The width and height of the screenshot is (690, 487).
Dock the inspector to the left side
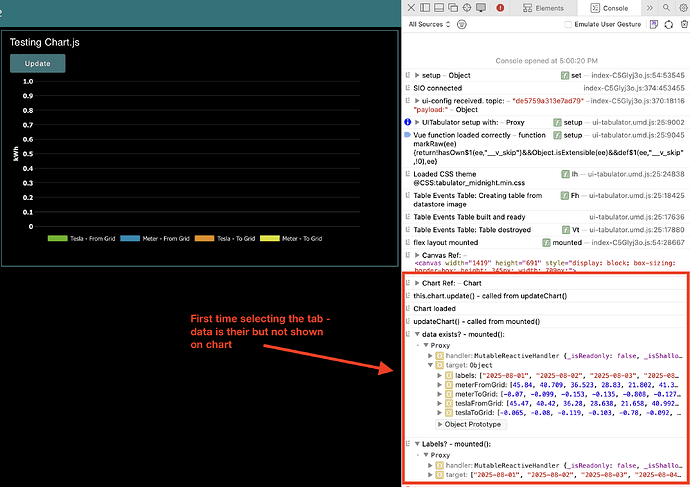tap(425, 7)
